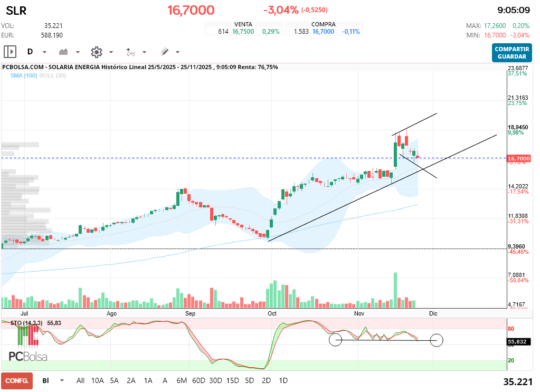Open chart settings gear icon
The height and width of the screenshot is (392, 540).
[96, 52]
